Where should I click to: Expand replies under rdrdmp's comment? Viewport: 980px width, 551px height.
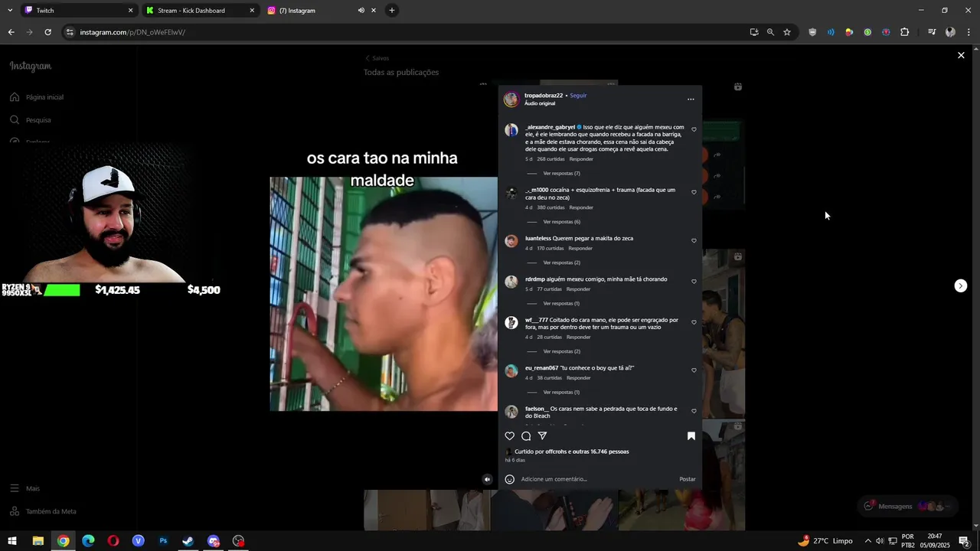(x=561, y=303)
